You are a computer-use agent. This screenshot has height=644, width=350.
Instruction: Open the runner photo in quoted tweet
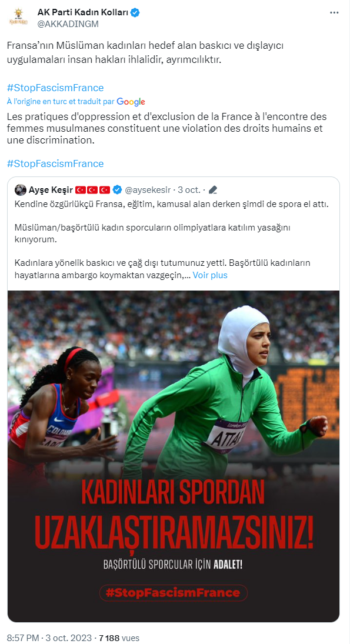pyautogui.click(x=174, y=456)
